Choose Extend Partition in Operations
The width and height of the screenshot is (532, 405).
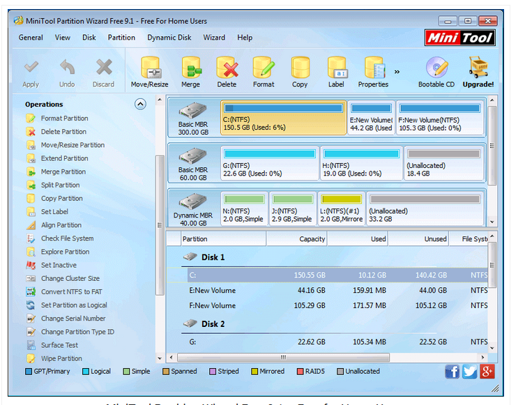64,158
